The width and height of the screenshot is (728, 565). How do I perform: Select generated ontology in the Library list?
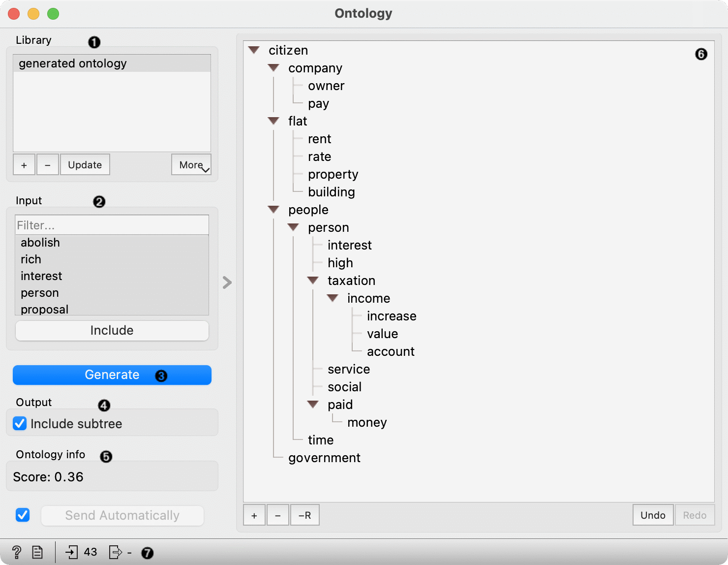coord(73,63)
